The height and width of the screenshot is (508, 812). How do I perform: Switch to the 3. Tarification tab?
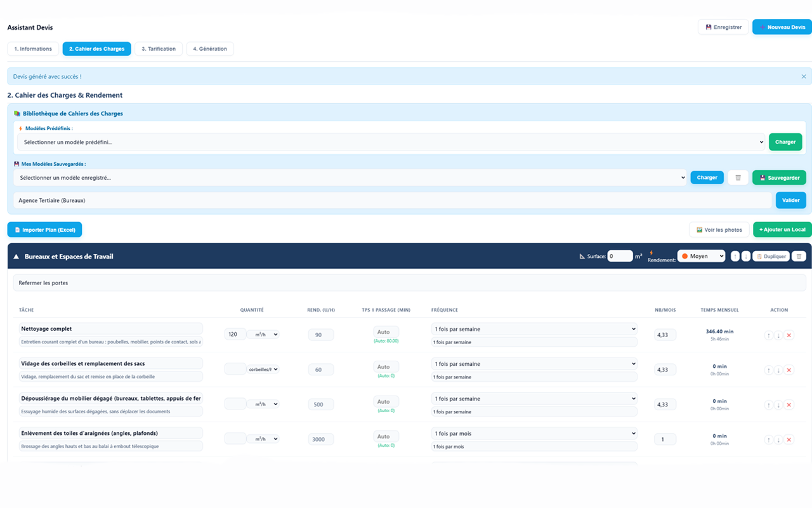tap(159, 49)
